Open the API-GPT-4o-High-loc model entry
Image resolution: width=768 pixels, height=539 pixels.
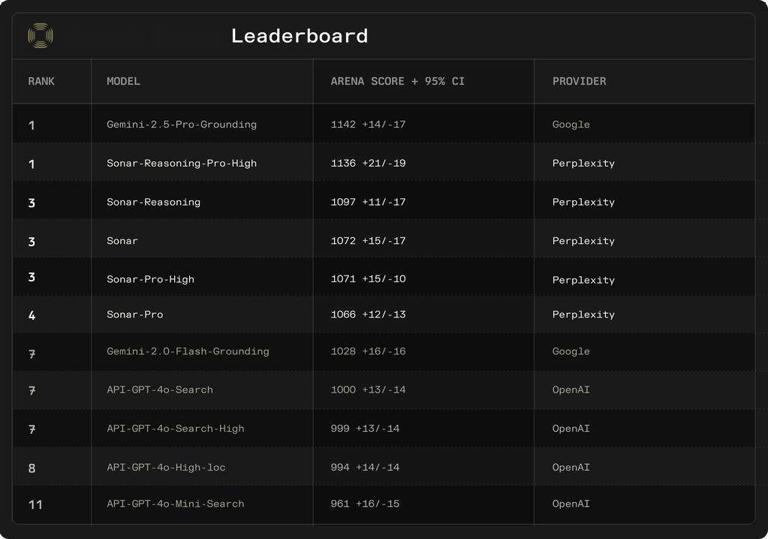coord(165,467)
